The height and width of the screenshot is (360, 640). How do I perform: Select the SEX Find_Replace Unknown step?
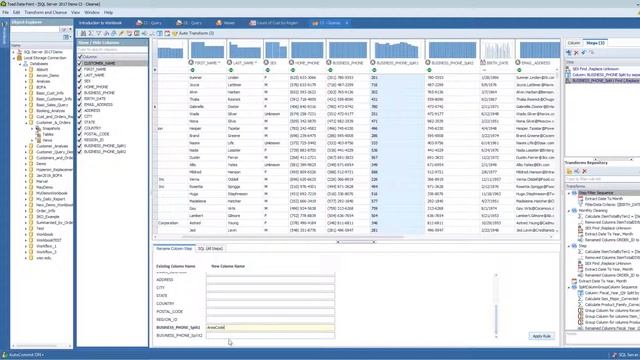point(596,69)
